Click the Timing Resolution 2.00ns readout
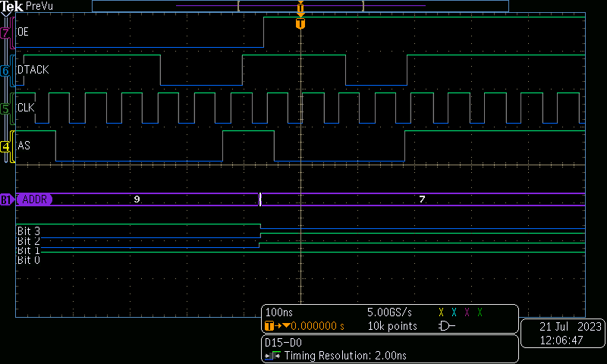 (x=345, y=356)
